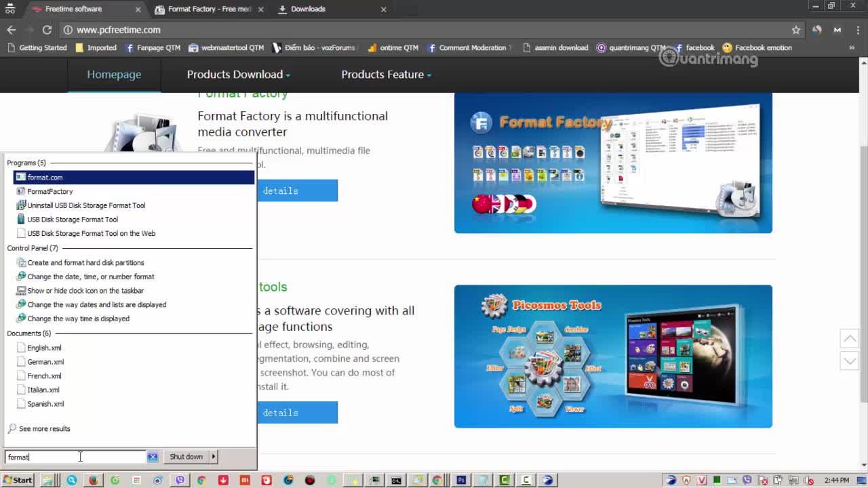Viewport: 868px width, 488px height.
Task: Click the page scroll-down arrow button
Action: coord(850,361)
